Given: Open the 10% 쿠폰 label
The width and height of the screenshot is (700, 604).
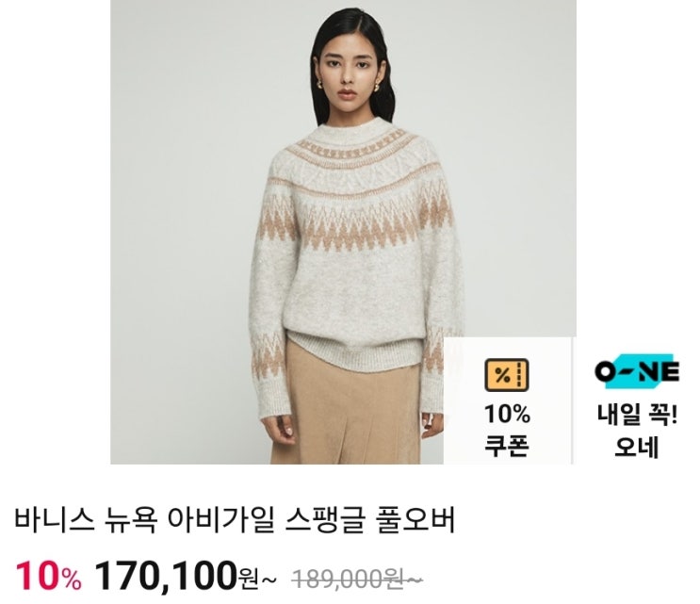Looking at the screenshot, I should click(x=507, y=429).
